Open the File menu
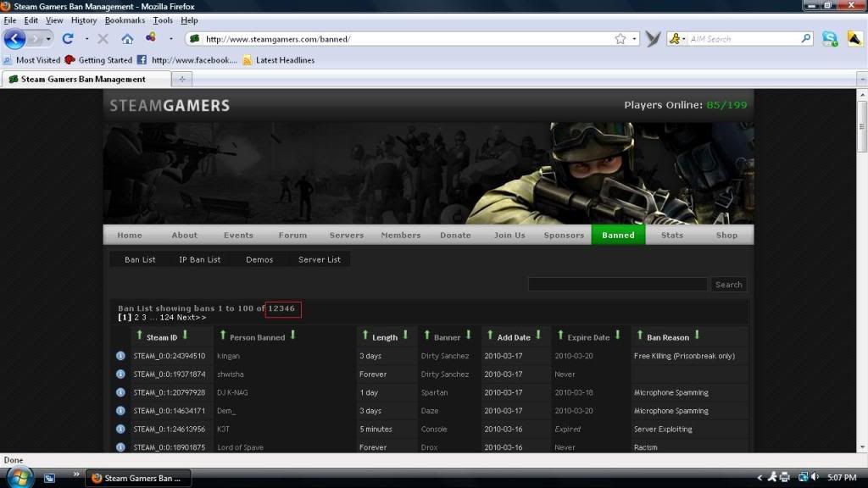The width and height of the screenshot is (868, 488). (10, 20)
